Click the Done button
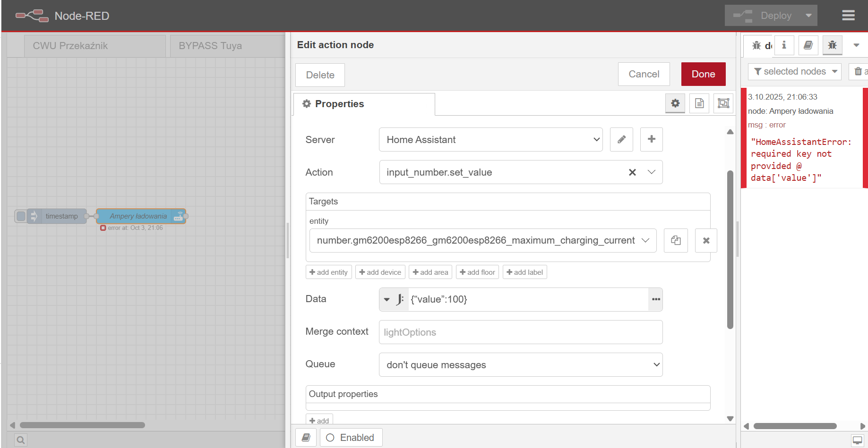Screen dimensions: 868x448 [703, 74]
